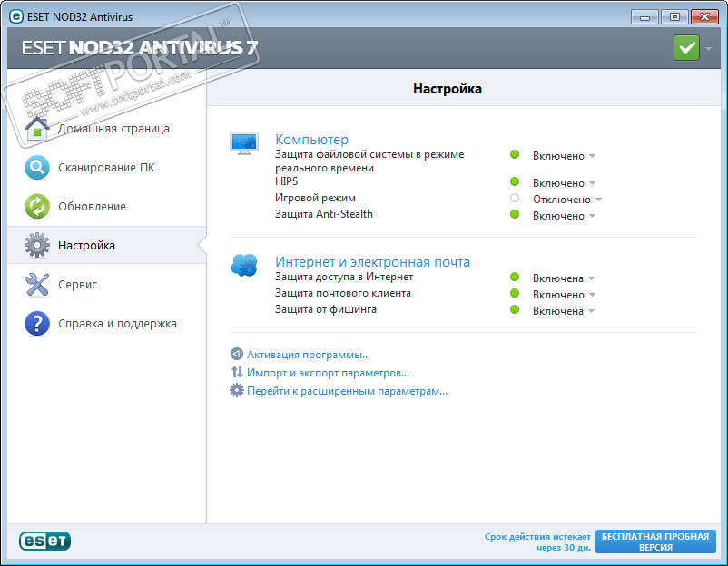Click the Защита доступа в Интернет label
The width and height of the screenshot is (728, 566).
(x=343, y=277)
